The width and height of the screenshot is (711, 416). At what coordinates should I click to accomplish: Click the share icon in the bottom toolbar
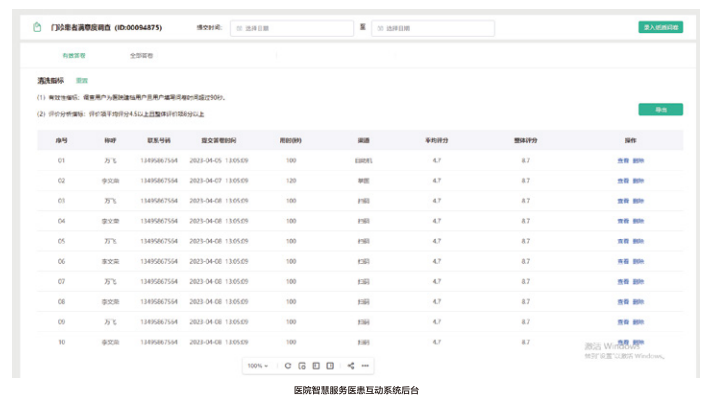click(x=350, y=366)
